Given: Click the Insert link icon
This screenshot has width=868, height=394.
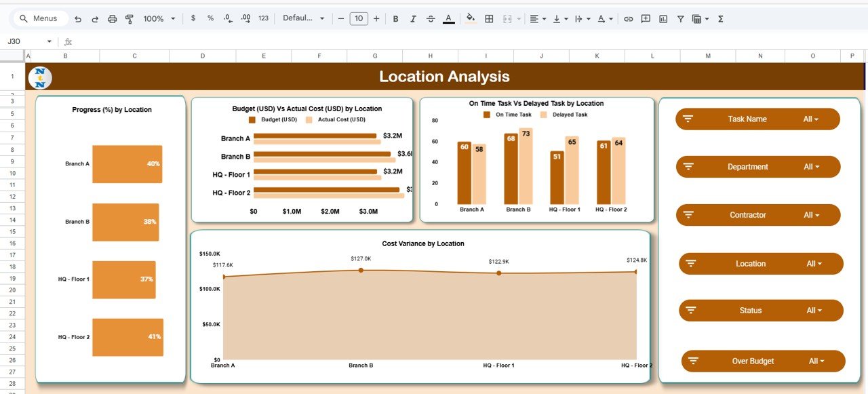Looking at the screenshot, I should [x=629, y=19].
